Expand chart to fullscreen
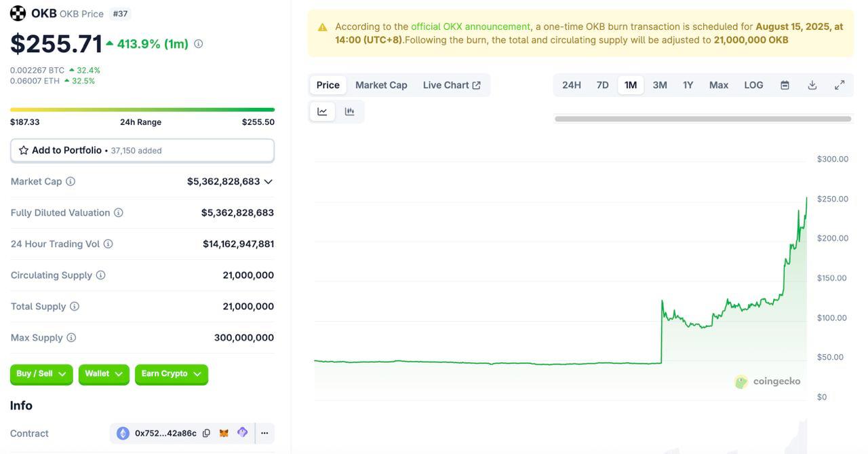 click(840, 86)
